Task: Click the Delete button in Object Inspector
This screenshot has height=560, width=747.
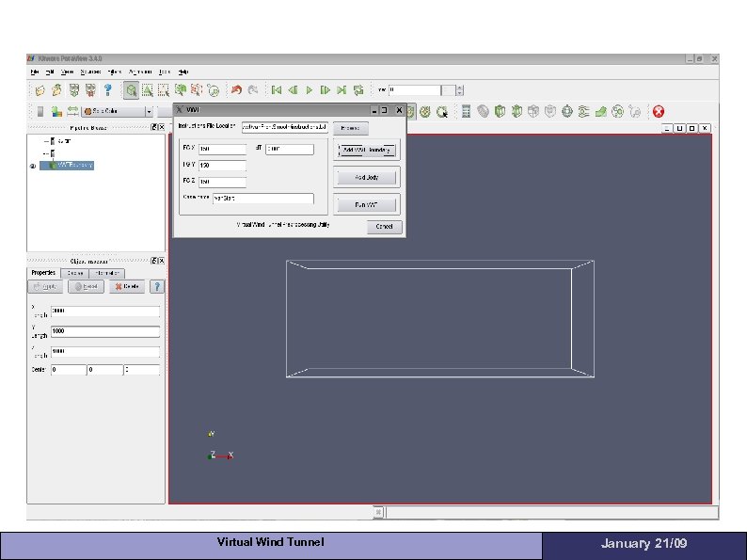Action: [127, 286]
